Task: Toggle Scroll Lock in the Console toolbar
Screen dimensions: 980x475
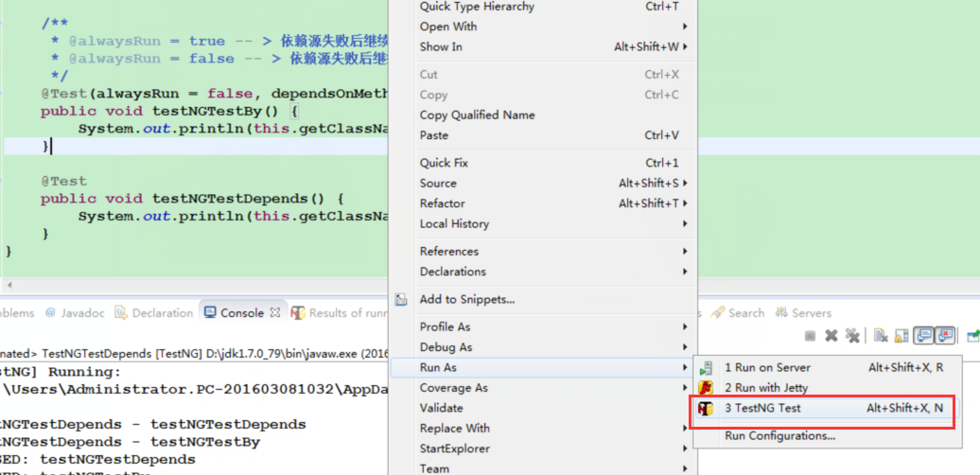Action: (x=901, y=336)
